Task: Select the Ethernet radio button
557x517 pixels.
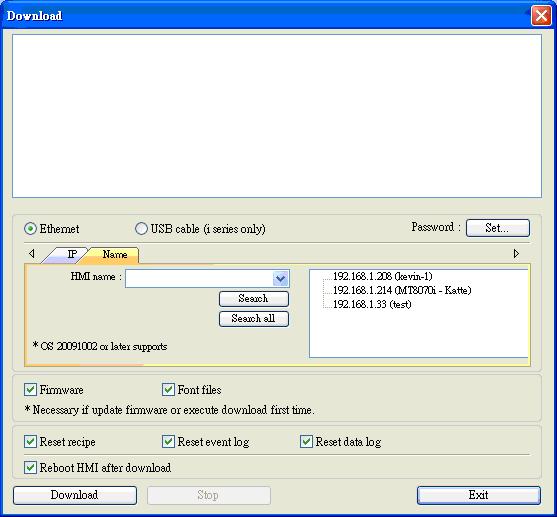Action: [30, 228]
